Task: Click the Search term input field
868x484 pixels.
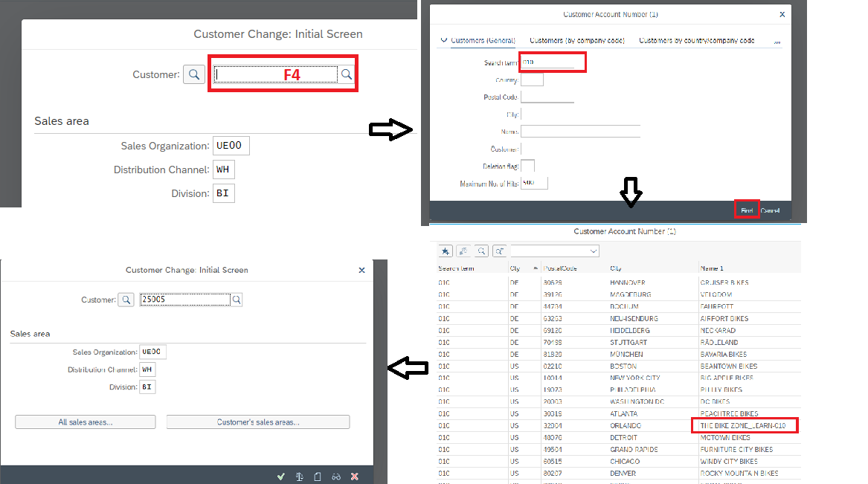Action: [x=547, y=62]
